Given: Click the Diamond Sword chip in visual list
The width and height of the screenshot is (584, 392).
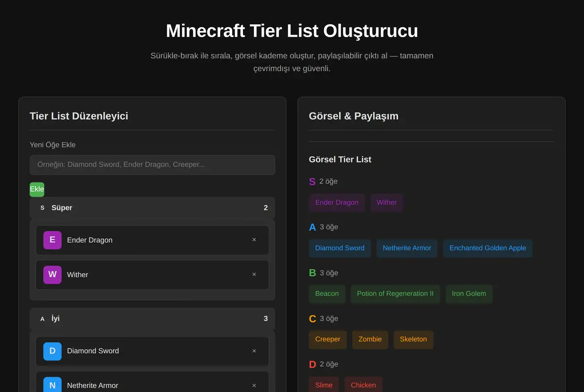Looking at the screenshot, I should pyautogui.click(x=340, y=248).
